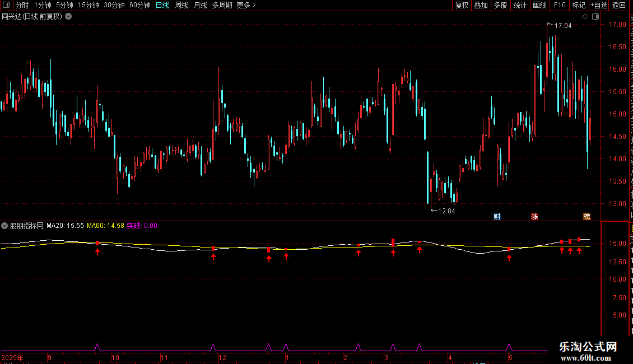Click the diamond icon above the chart
The width and height of the screenshot is (633, 364).
click(x=585, y=17)
